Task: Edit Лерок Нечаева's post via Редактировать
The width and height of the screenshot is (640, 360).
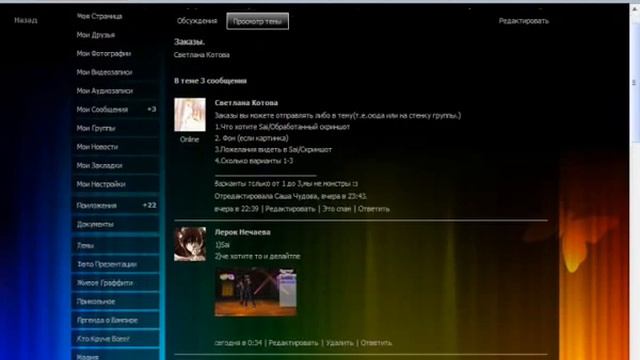Action: [x=293, y=343]
